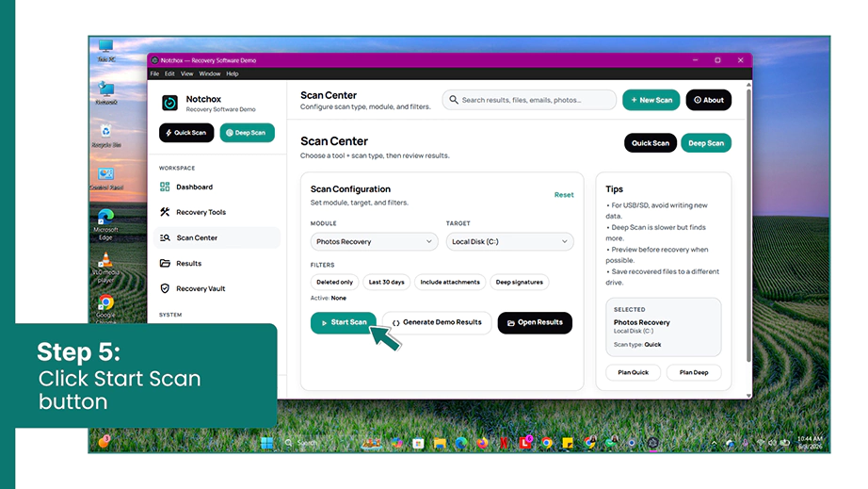This screenshot has width=868, height=489.
Task: Toggle the Deleted only filter chip
Action: tap(334, 283)
